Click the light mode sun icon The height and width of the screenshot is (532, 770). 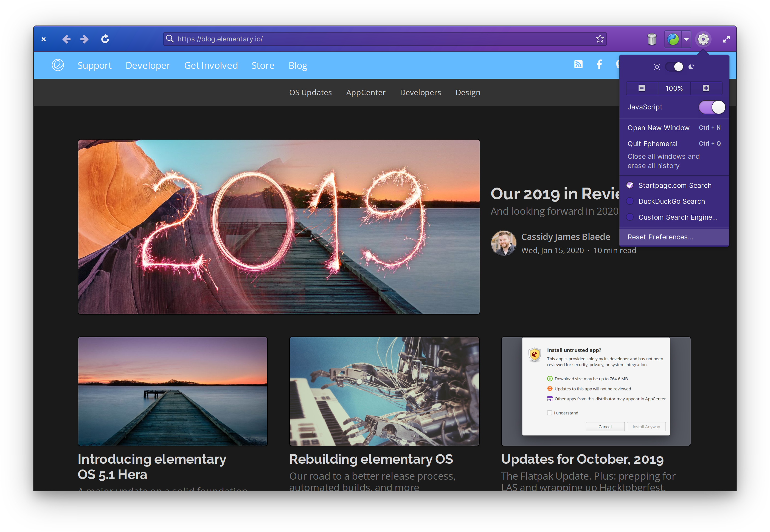[x=656, y=67]
